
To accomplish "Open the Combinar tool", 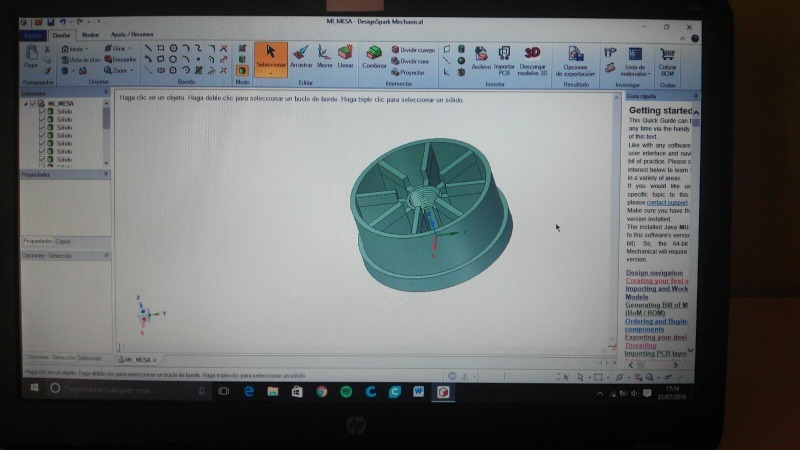I will tap(374, 57).
